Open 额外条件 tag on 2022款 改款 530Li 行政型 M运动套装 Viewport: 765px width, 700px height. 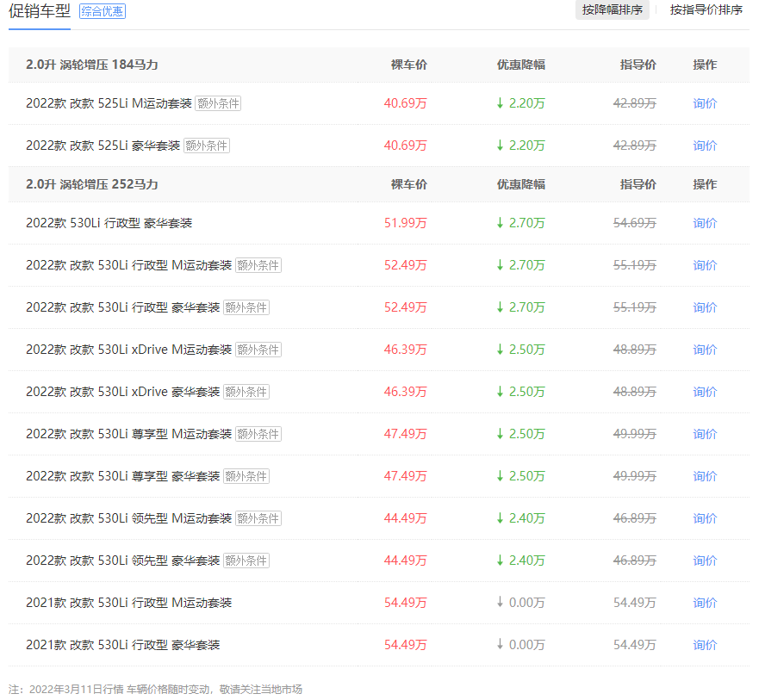tap(258, 265)
